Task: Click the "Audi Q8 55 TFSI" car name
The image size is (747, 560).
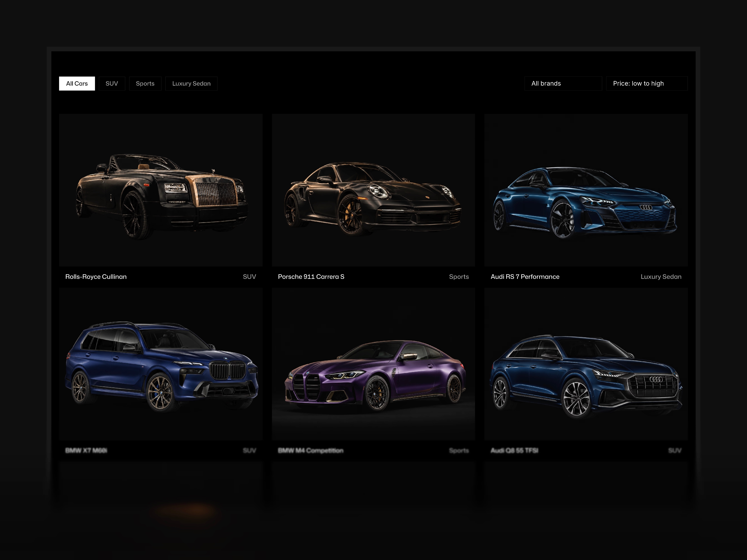Action: (514, 451)
